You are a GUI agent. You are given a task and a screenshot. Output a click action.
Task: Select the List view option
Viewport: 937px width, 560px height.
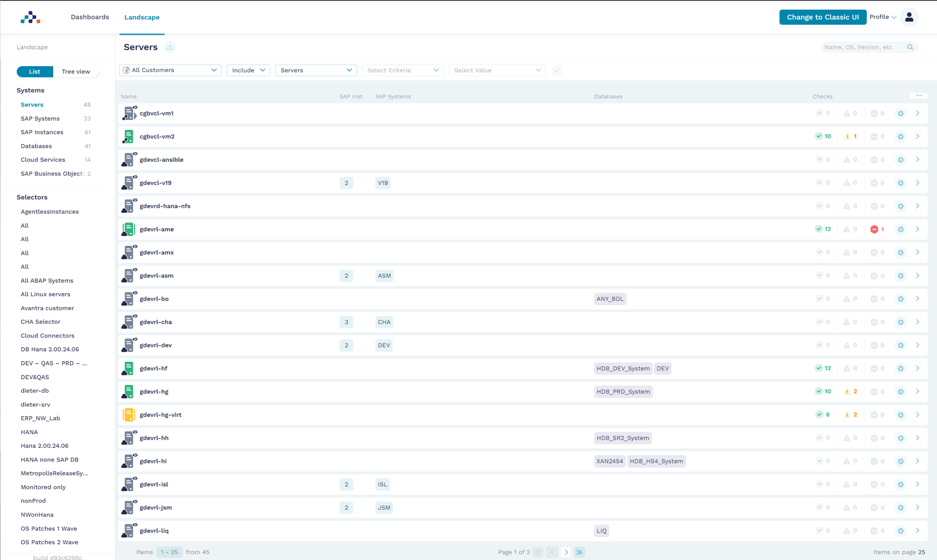pyautogui.click(x=34, y=71)
